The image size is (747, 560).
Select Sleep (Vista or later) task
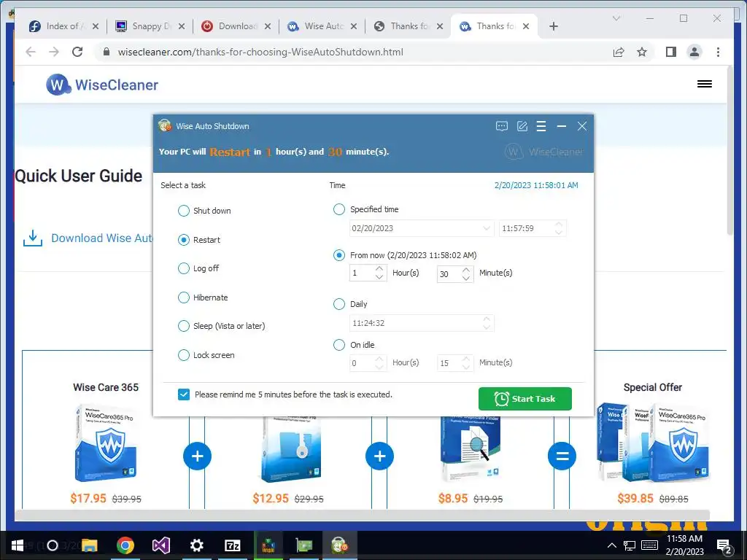(x=183, y=326)
